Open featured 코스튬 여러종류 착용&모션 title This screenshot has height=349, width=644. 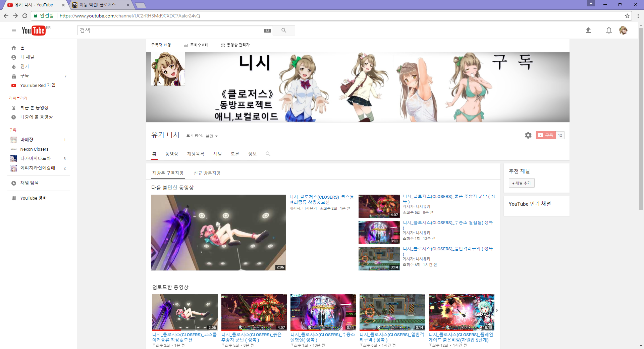pos(321,200)
